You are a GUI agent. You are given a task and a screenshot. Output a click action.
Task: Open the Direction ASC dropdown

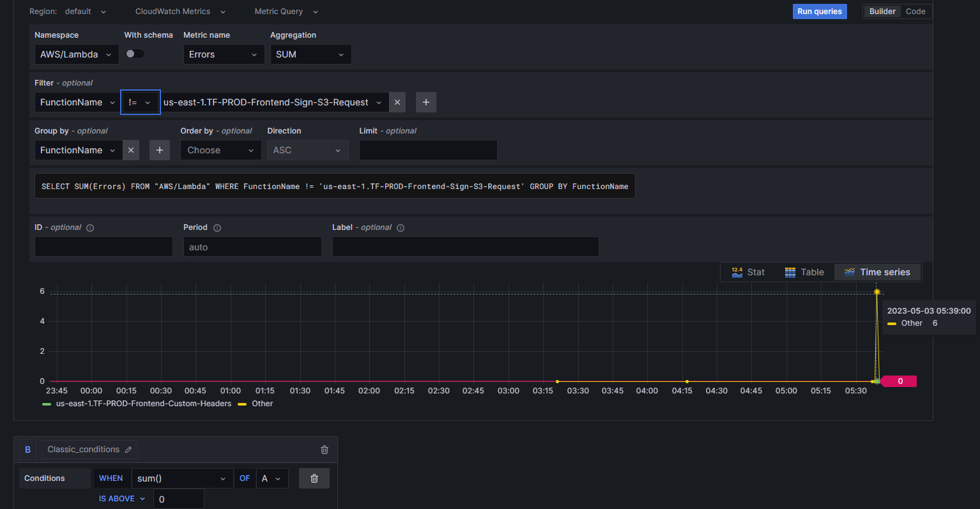tap(307, 150)
